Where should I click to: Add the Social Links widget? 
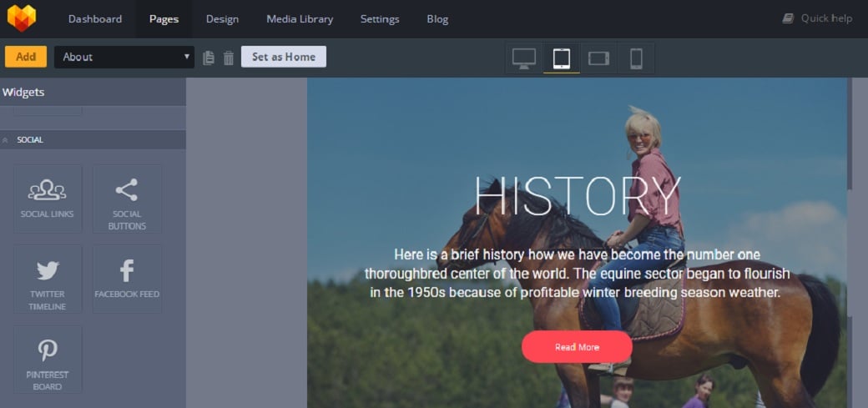[48, 199]
